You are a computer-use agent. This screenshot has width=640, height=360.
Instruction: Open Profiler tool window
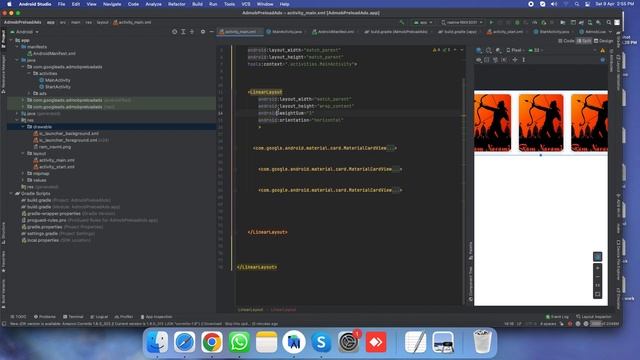[x=124, y=317]
